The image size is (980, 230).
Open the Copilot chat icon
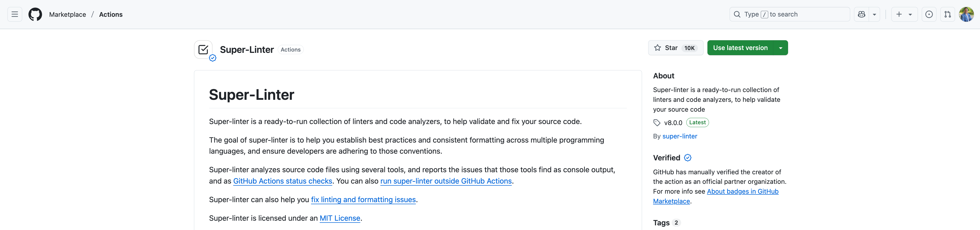tap(861, 14)
